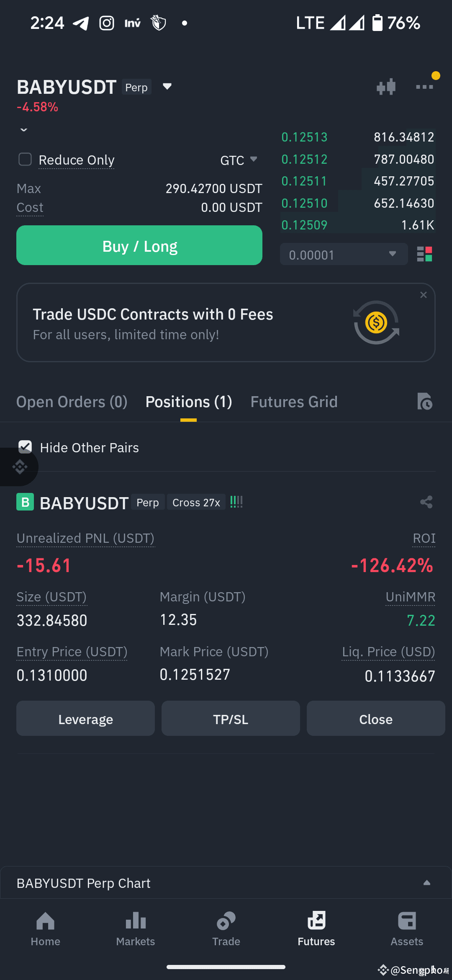The image size is (452, 980).
Task: Open TP/SL for the position
Action: click(x=231, y=719)
